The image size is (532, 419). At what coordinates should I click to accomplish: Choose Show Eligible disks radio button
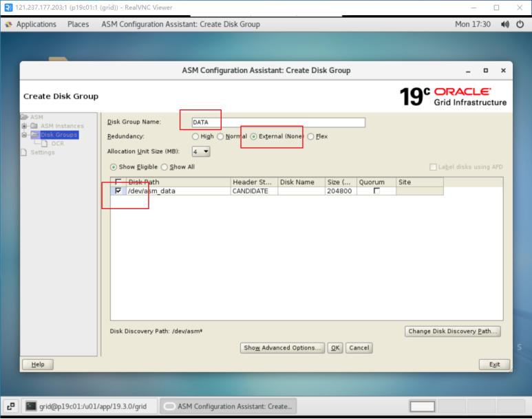point(114,167)
